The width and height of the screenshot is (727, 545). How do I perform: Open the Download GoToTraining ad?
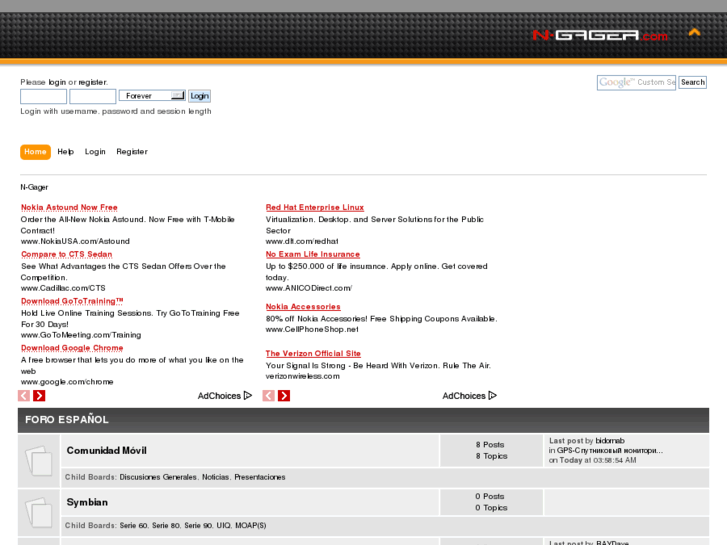click(72, 301)
